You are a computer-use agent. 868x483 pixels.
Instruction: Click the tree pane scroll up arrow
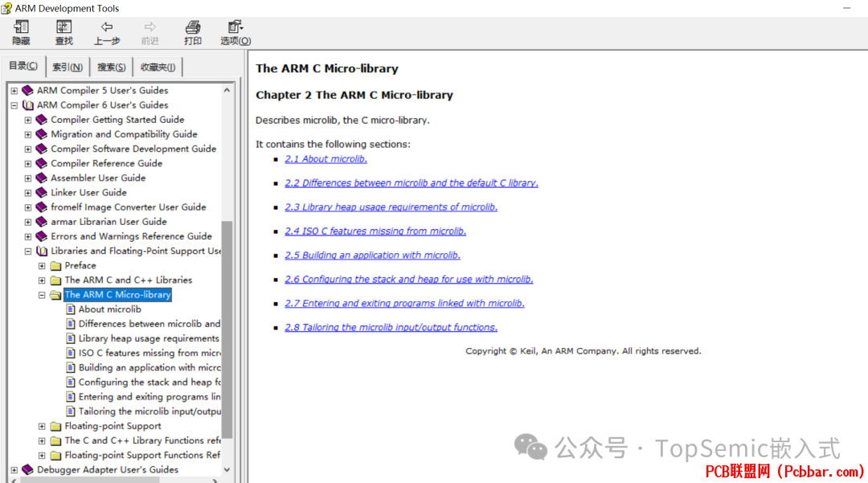click(227, 90)
